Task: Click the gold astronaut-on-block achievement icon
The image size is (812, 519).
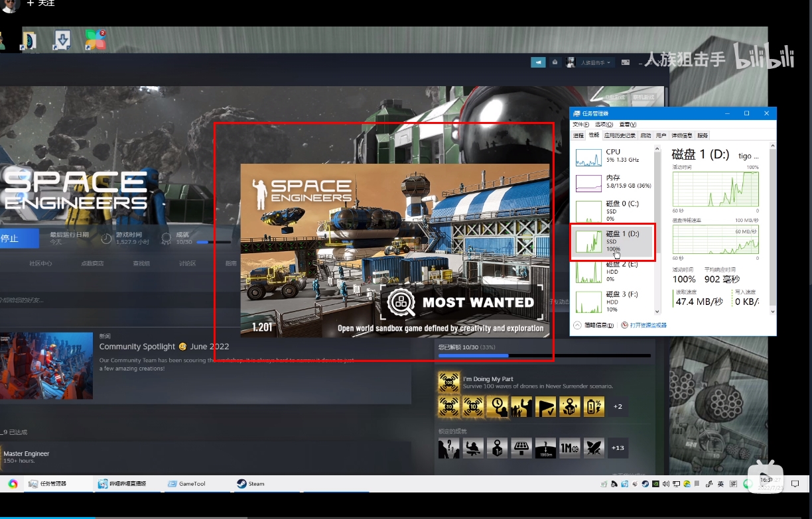Action: click(570, 406)
